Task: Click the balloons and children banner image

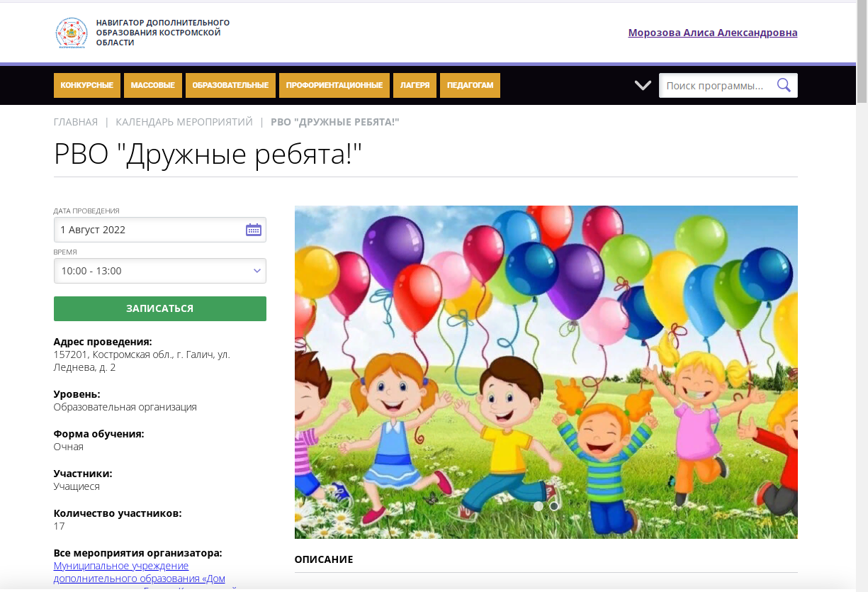Action: 546,372
